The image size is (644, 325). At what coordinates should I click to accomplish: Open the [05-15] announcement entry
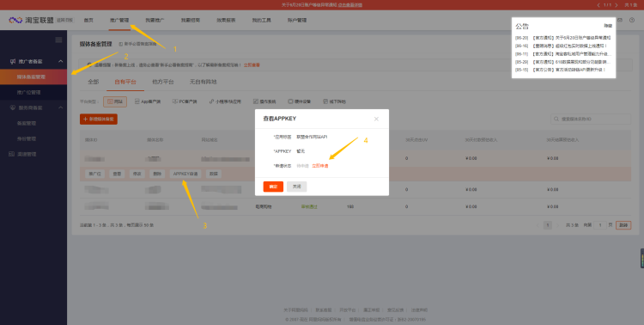pos(561,70)
